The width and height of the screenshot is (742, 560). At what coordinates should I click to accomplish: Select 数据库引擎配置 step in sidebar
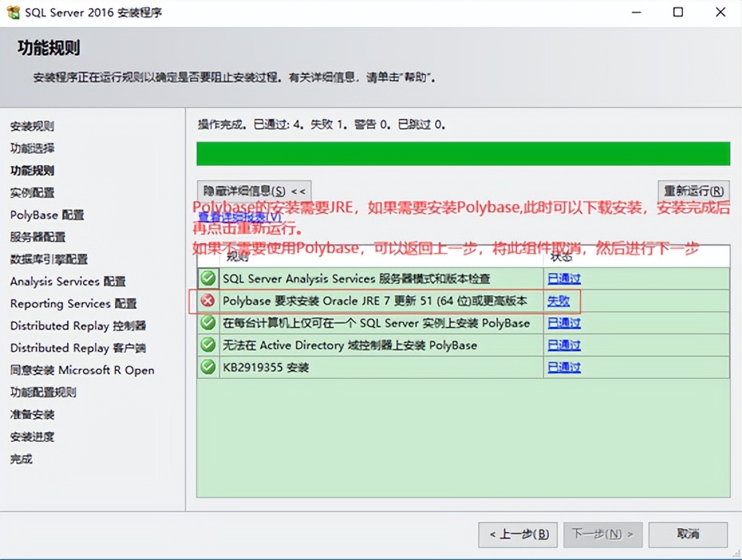tap(49, 259)
